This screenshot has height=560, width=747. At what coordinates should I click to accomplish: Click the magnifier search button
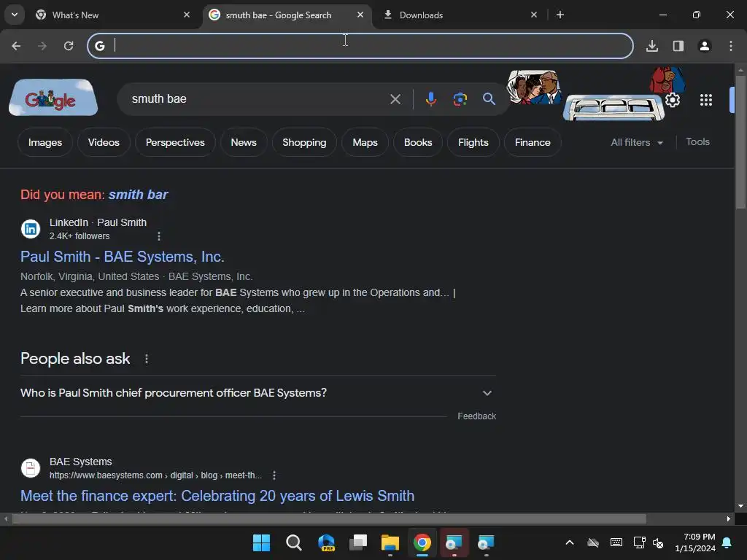[x=489, y=99]
